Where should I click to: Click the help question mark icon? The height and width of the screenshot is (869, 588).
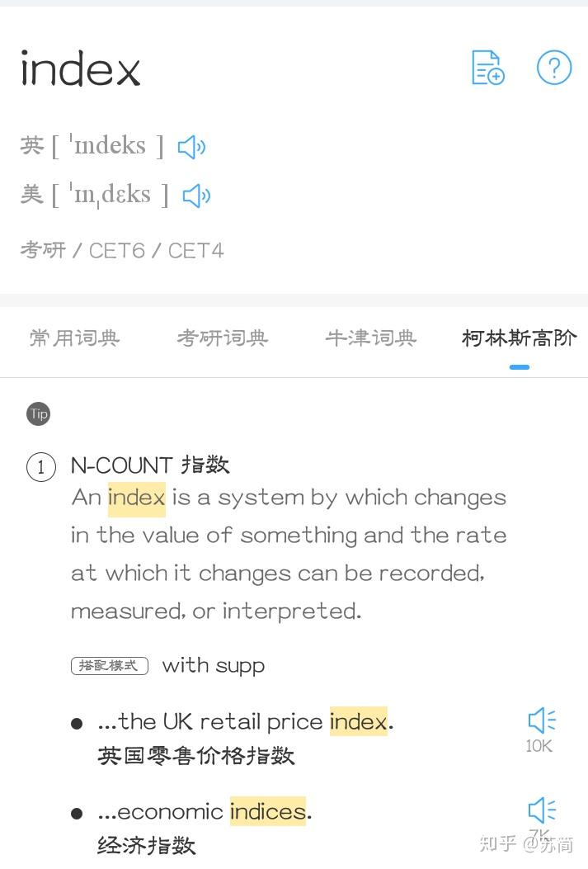554,68
